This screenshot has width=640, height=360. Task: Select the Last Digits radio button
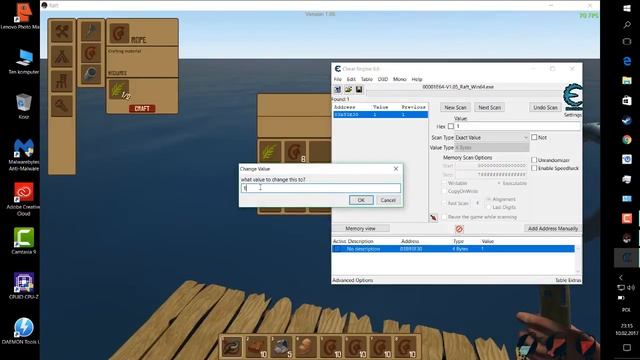click(489, 207)
